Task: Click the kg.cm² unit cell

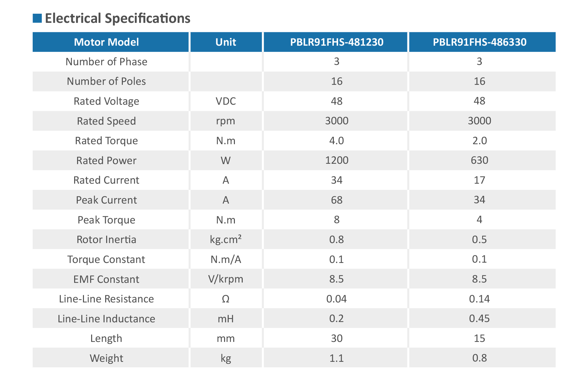Action: click(226, 239)
